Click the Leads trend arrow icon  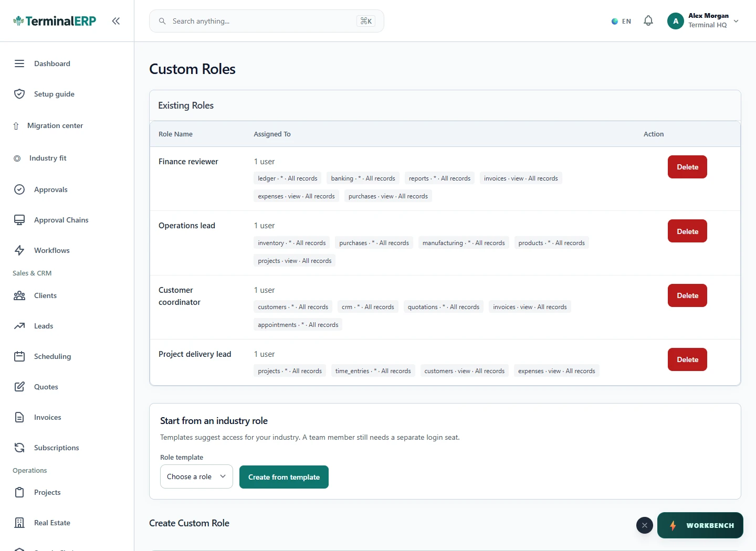(19, 326)
